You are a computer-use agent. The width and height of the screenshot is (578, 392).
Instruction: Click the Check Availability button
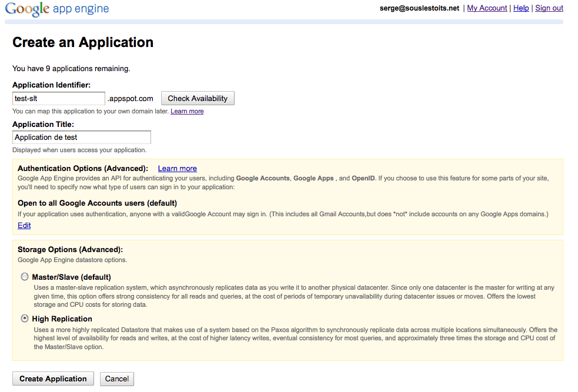coord(198,98)
